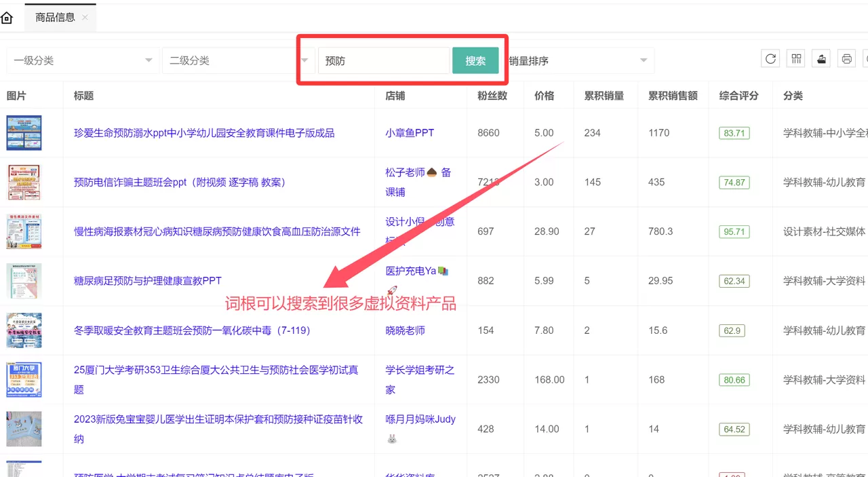Select the 商品信息 tab
868x477 pixels.
[54, 17]
